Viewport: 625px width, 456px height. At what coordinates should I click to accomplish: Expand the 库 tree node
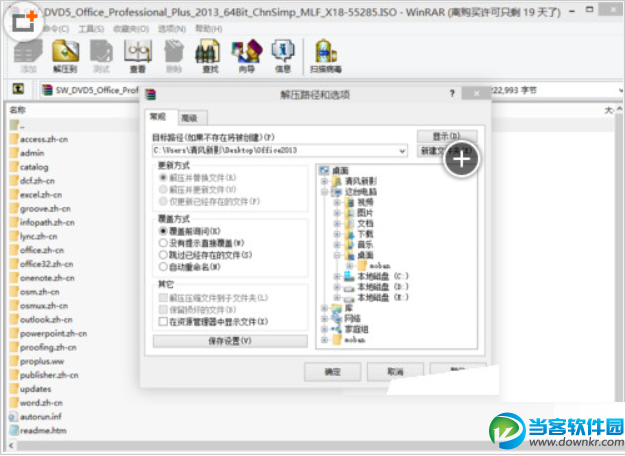tap(325, 308)
